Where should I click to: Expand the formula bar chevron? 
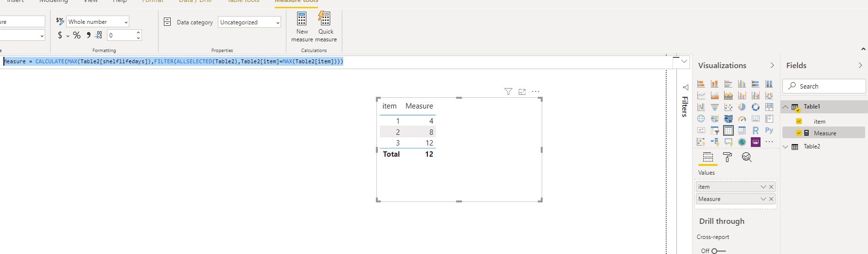(x=685, y=61)
